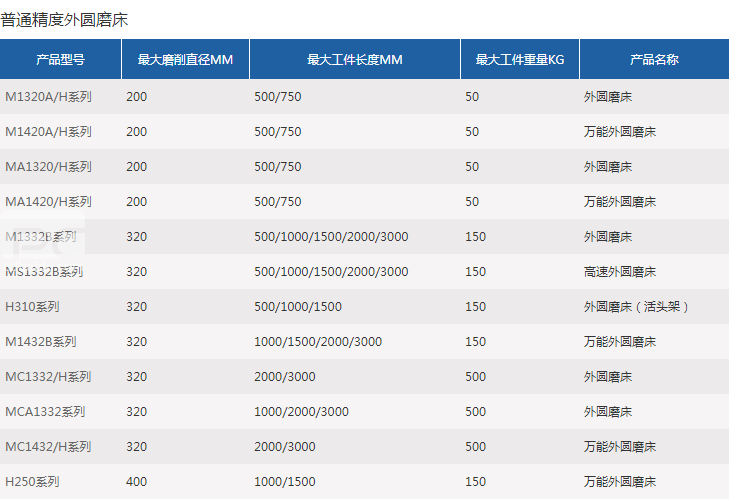Click the 最大工件重量KG column header
This screenshot has height=501, width=730.
pyautogui.click(x=520, y=59)
